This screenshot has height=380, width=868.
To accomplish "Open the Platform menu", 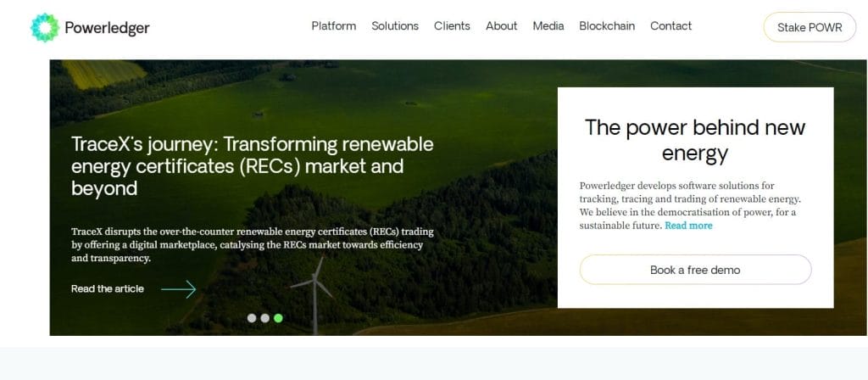I will pos(334,26).
